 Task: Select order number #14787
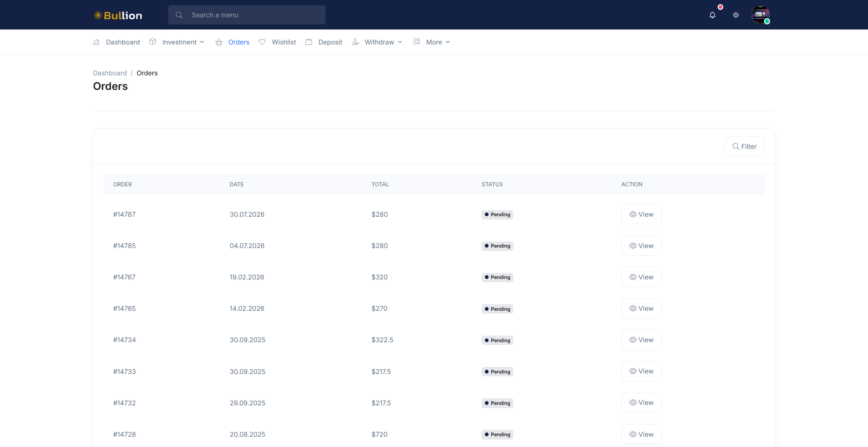[x=124, y=214]
